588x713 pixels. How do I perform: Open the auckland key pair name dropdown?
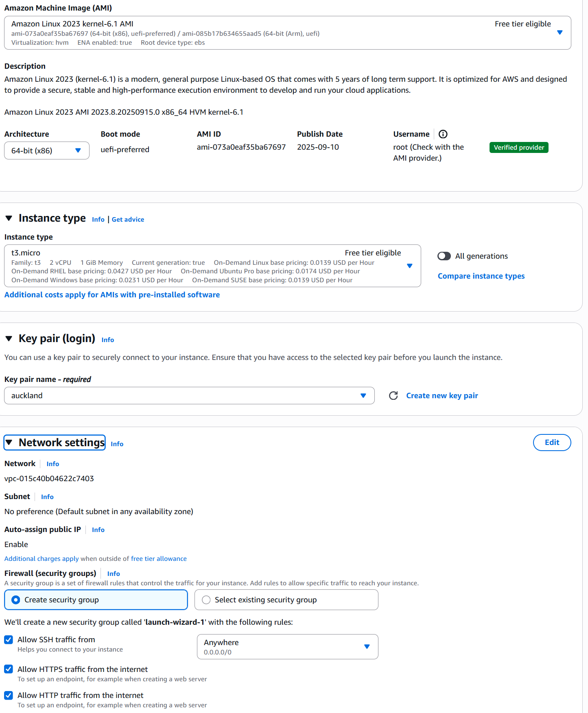pyautogui.click(x=189, y=396)
